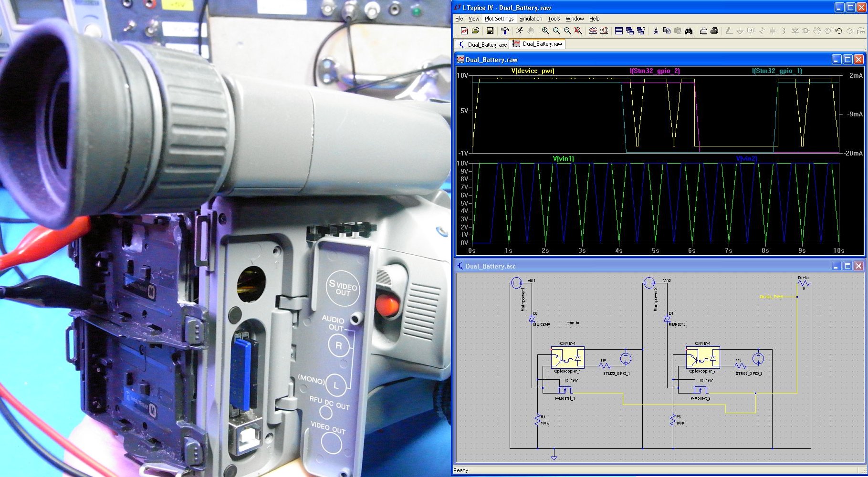Click the Find binoculars icon
This screenshot has width=868, height=477.
689,31
